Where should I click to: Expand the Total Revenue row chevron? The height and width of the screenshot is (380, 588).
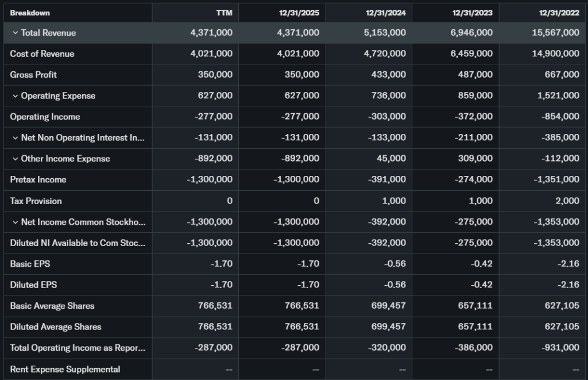tap(15, 33)
